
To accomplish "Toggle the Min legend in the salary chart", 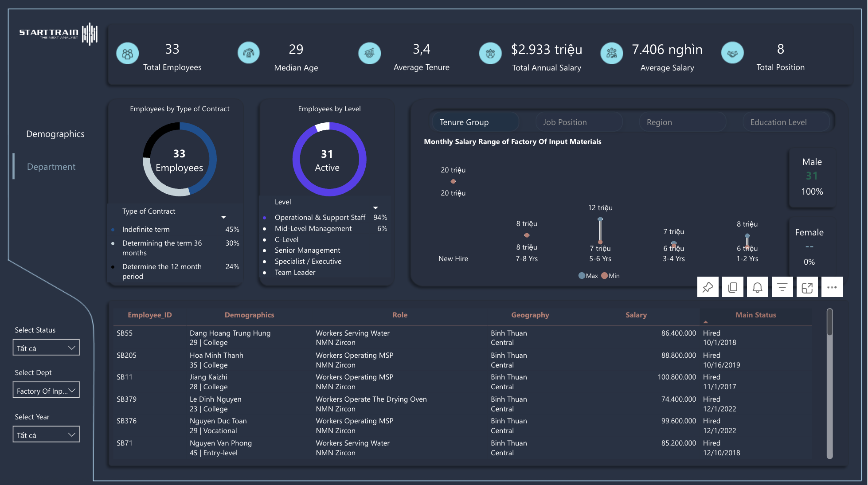I will click(x=610, y=275).
